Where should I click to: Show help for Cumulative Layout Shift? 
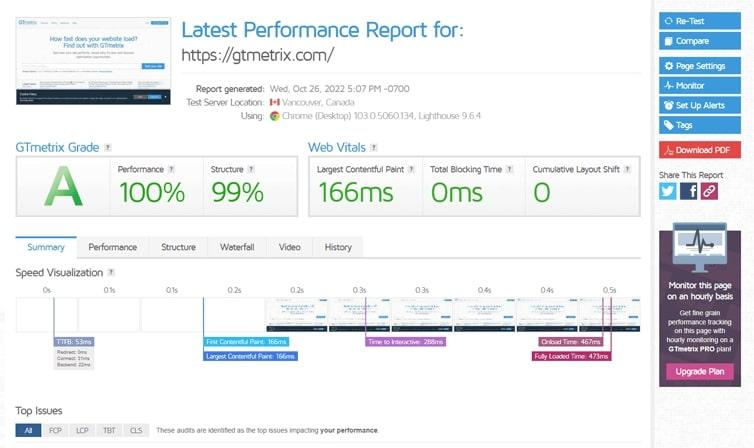pos(625,170)
